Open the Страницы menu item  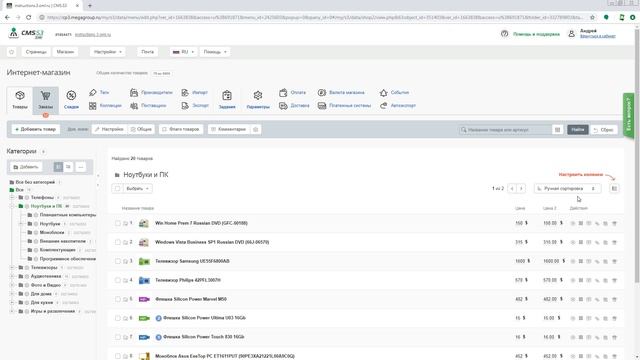[36, 52]
